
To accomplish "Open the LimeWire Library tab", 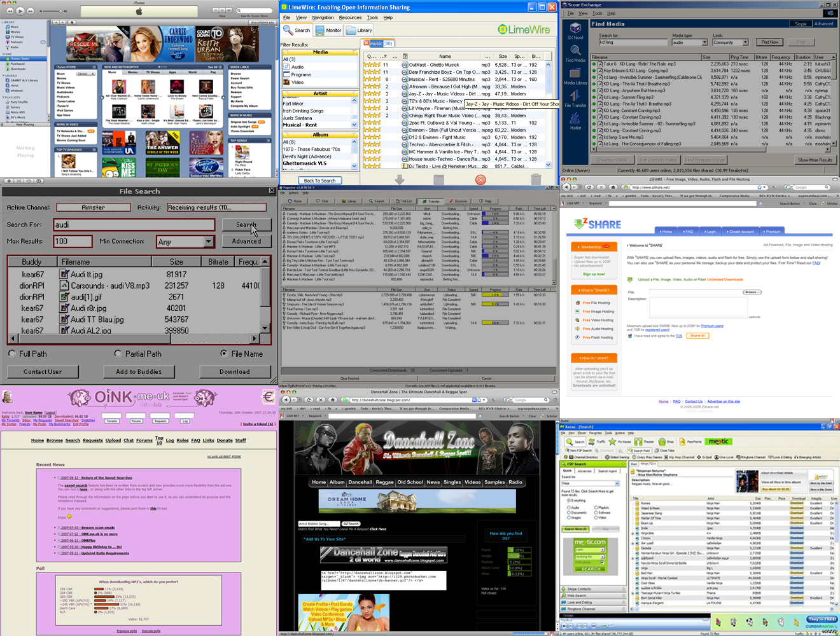I will click(360, 30).
